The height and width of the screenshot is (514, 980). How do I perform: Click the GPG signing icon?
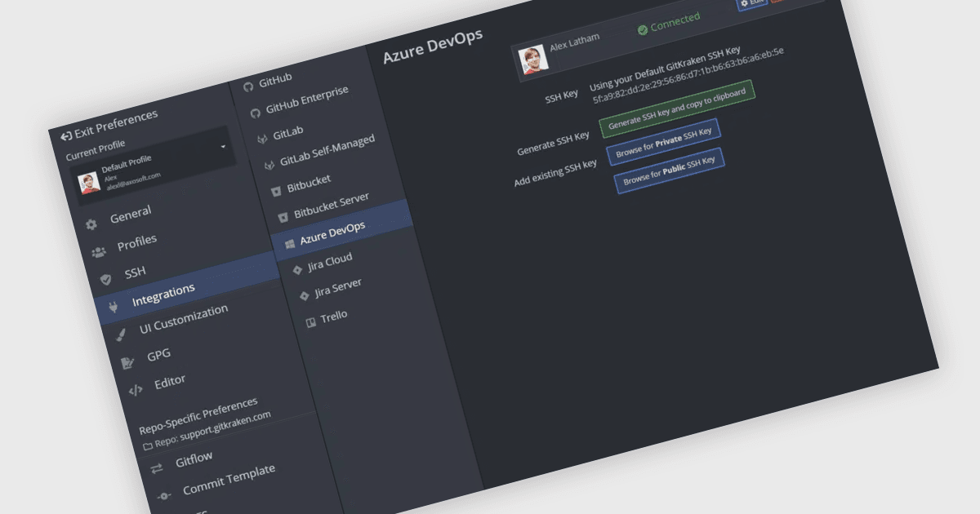(x=127, y=362)
